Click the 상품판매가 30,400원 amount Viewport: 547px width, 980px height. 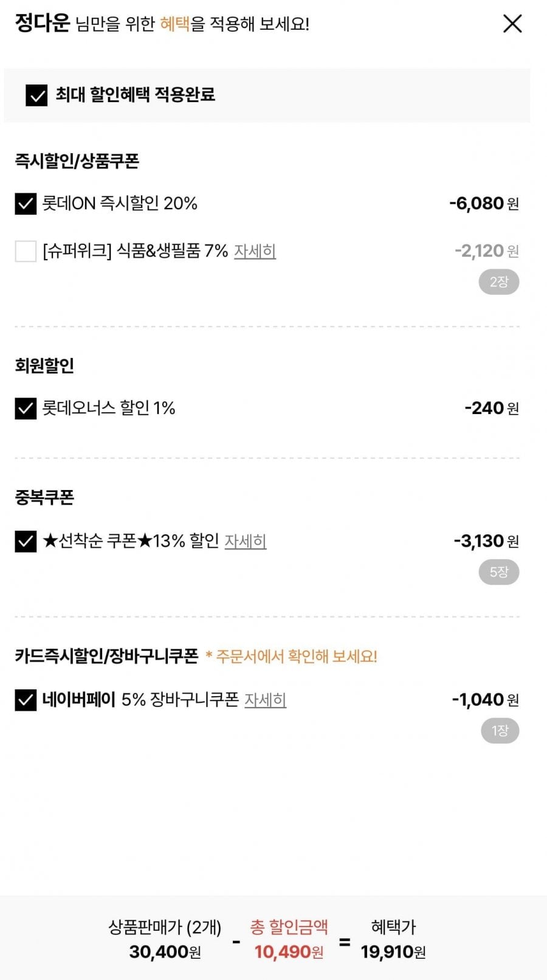(x=165, y=951)
